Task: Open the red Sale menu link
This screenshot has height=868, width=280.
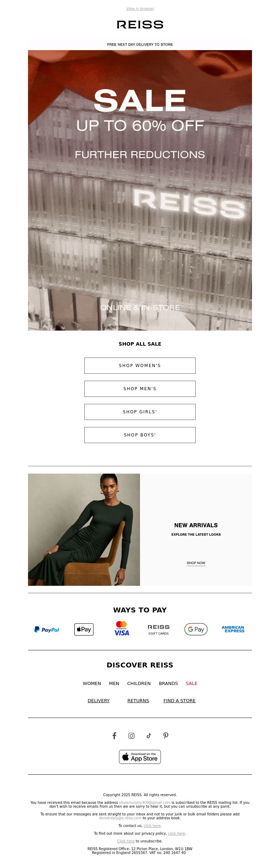Action: (x=191, y=683)
